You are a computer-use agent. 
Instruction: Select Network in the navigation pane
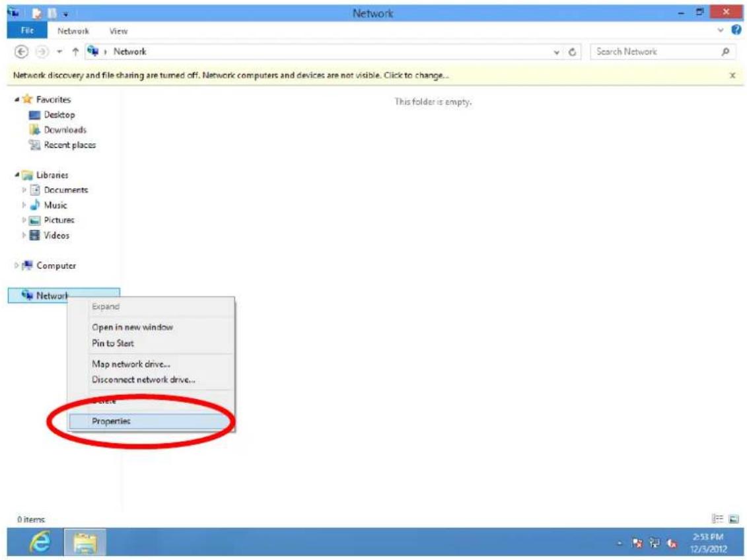(52, 296)
